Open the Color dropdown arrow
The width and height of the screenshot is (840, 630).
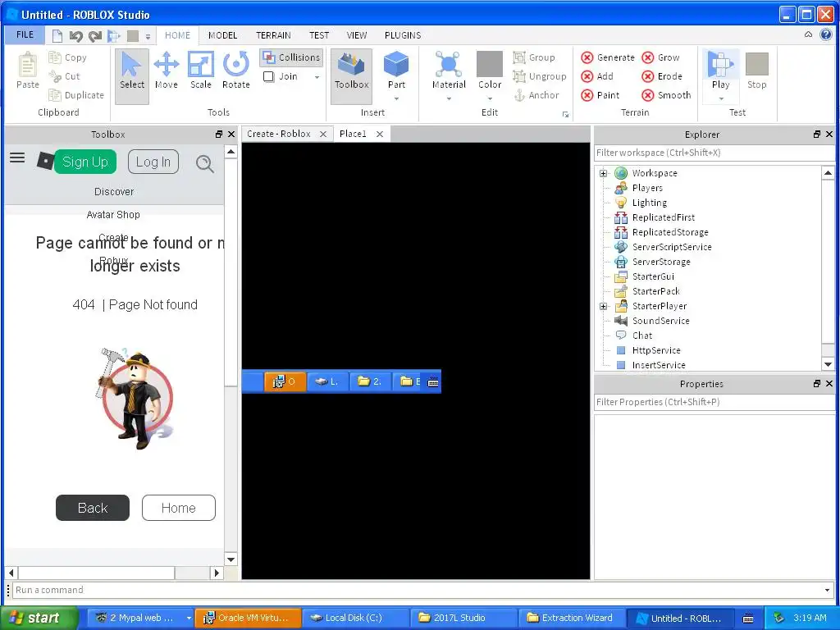[x=490, y=98]
